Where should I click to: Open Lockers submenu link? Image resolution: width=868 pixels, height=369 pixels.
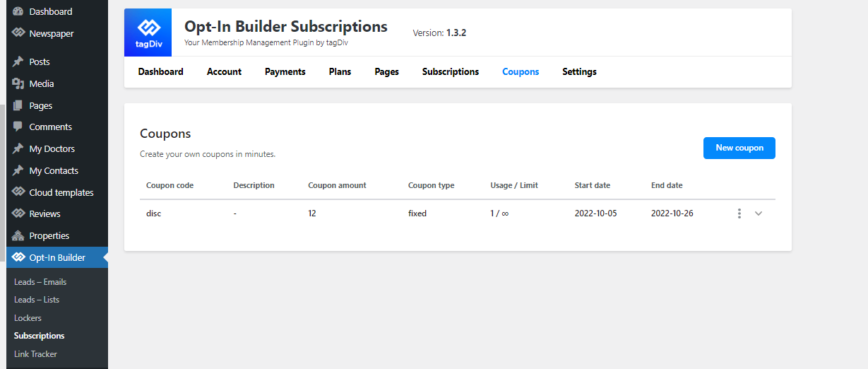[28, 318]
